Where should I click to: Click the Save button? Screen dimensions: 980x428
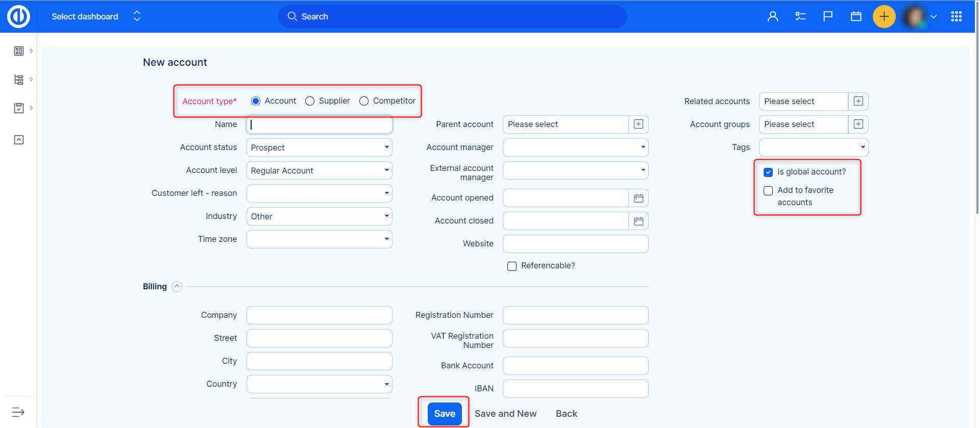[444, 413]
